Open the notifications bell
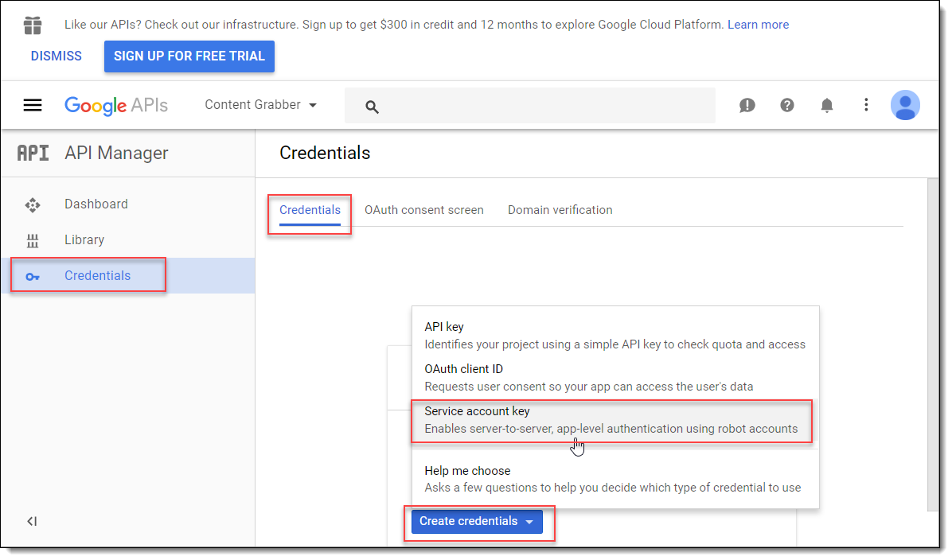Image resolution: width=952 pixels, height=560 pixels. coord(827,106)
